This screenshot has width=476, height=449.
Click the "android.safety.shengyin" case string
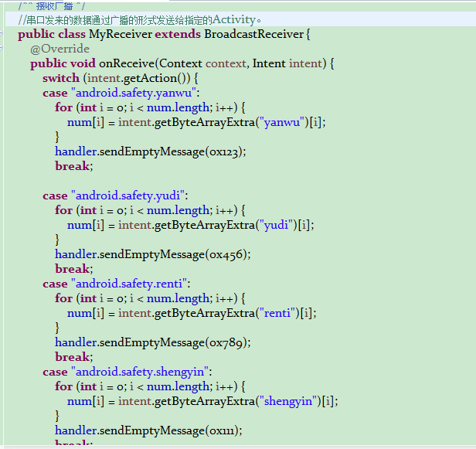(x=141, y=372)
